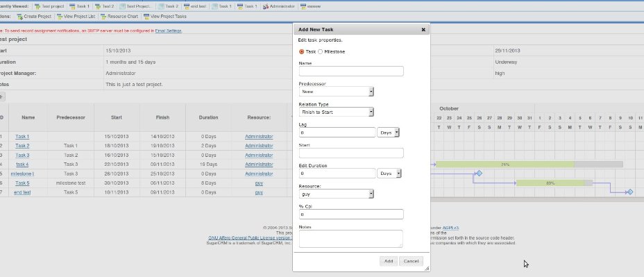
Task: Open the Email Settings link
Action: [x=169, y=31]
